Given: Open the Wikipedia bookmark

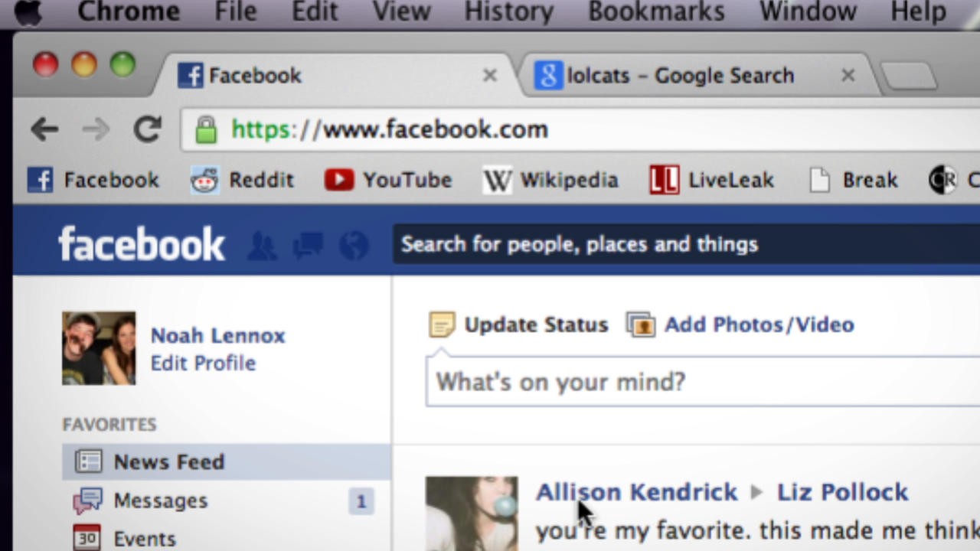Looking at the screenshot, I should [x=550, y=180].
